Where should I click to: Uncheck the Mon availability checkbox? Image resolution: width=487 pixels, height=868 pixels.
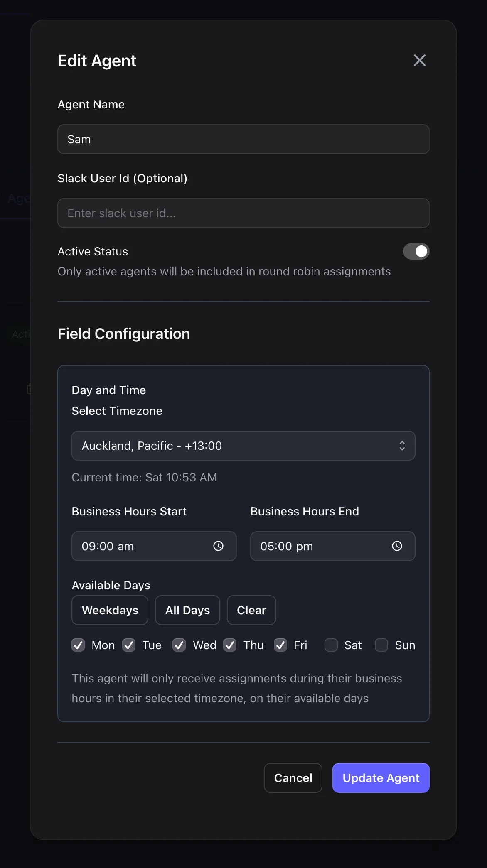click(78, 645)
